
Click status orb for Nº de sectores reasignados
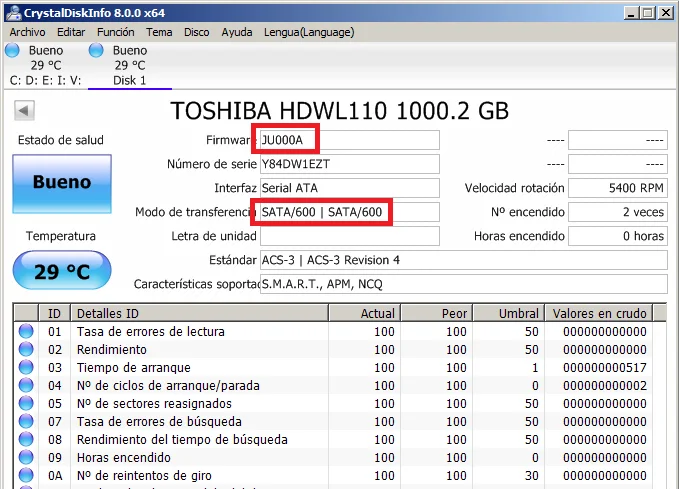click(26, 403)
